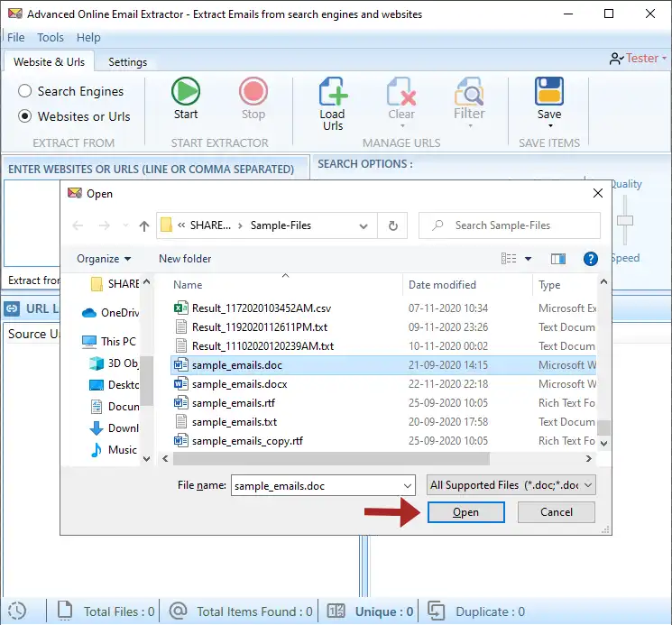Close the Open dialog with X

click(598, 193)
